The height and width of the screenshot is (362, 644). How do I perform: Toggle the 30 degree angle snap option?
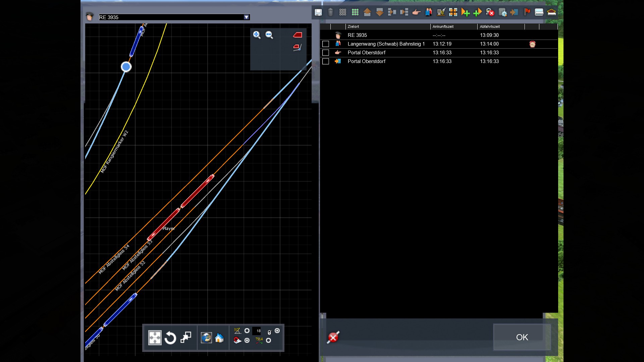pos(247,331)
